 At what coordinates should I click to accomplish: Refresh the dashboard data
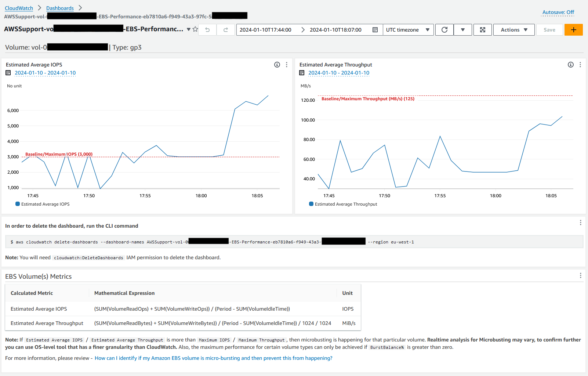(x=444, y=29)
